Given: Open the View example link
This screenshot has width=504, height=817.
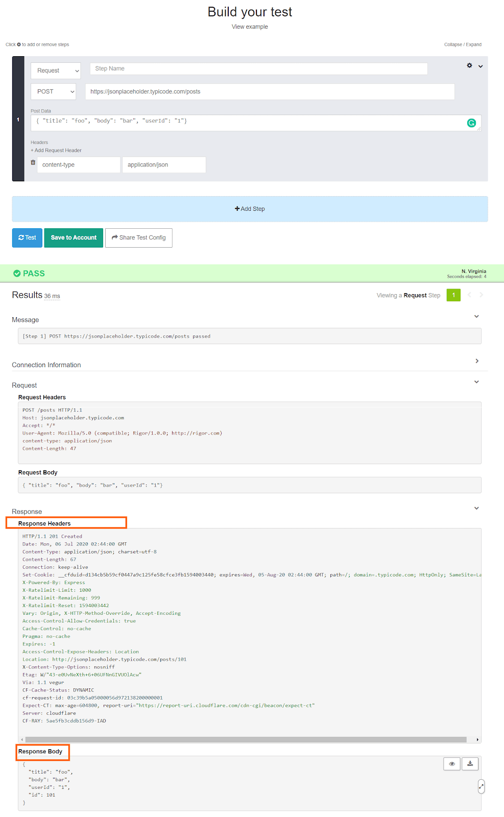Looking at the screenshot, I should point(250,27).
